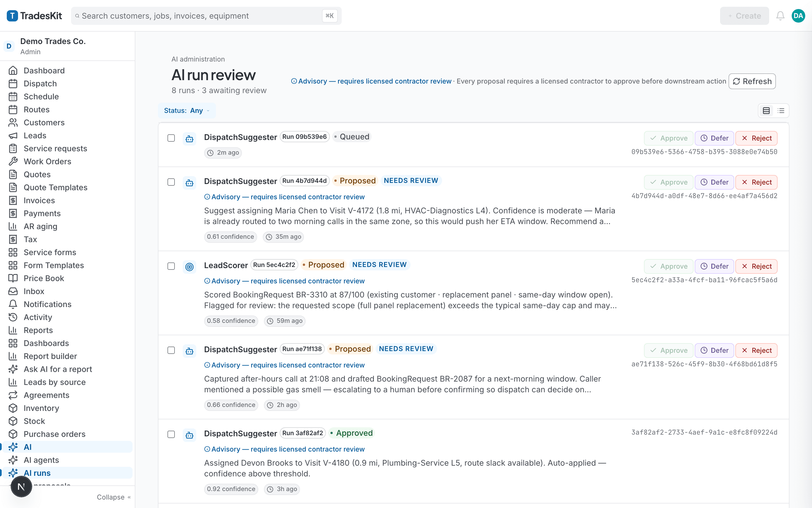Click the round N badge at bottom left
Screen dimensions: 812x508
21,487
